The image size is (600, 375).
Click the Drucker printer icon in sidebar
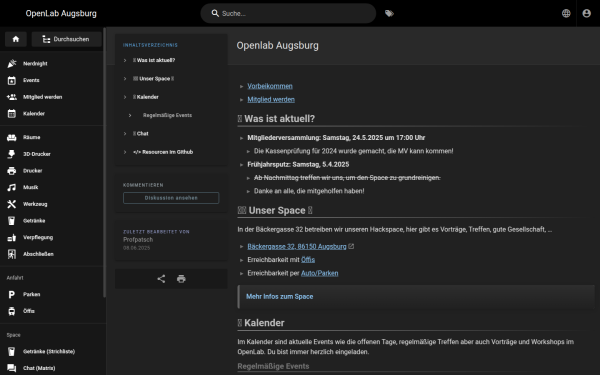12,171
